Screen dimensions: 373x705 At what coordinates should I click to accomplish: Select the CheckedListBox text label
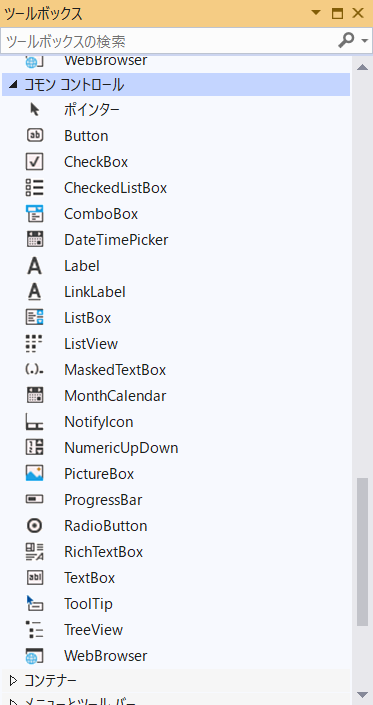tap(115, 187)
